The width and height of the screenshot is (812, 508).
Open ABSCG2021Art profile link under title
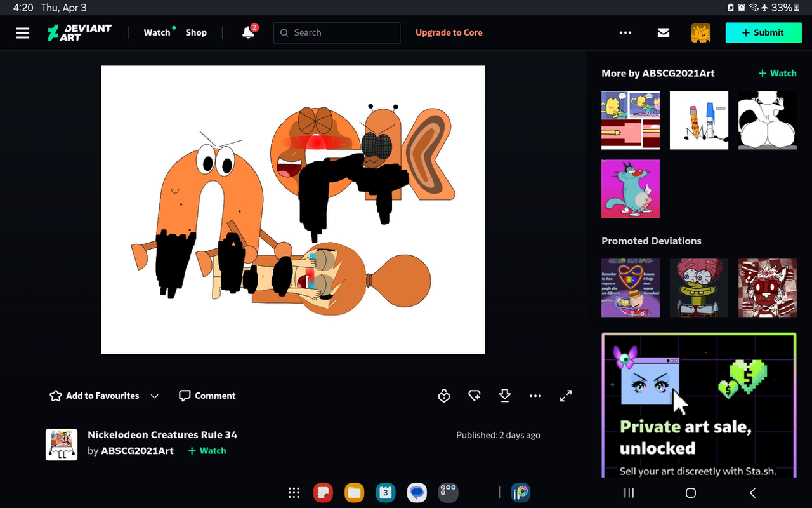137,451
